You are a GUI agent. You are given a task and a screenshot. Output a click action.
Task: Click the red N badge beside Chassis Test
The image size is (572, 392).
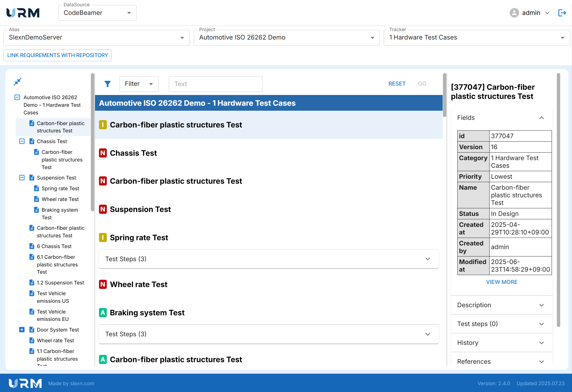pyautogui.click(x=103, y=153)
